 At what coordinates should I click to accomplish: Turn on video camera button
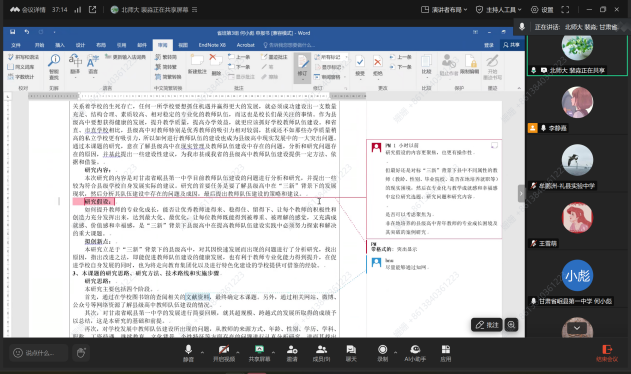224,353
